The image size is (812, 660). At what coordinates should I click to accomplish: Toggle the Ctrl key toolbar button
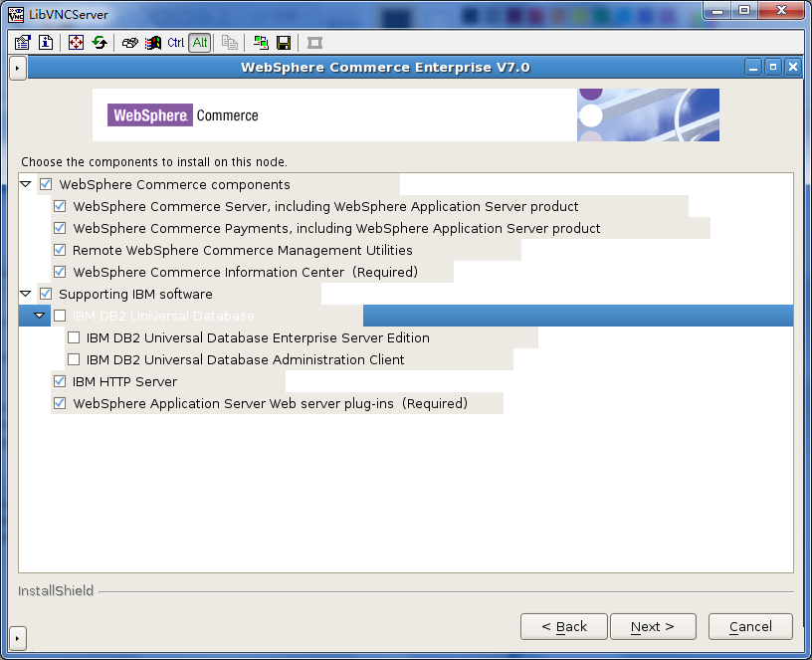point(175,43)
